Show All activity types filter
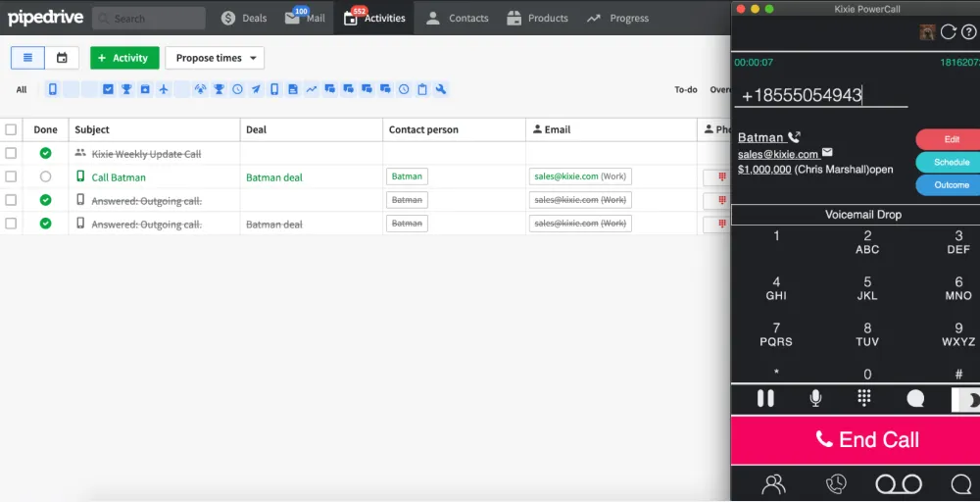This screenshot has width=980, height=502. click(22, 89)
